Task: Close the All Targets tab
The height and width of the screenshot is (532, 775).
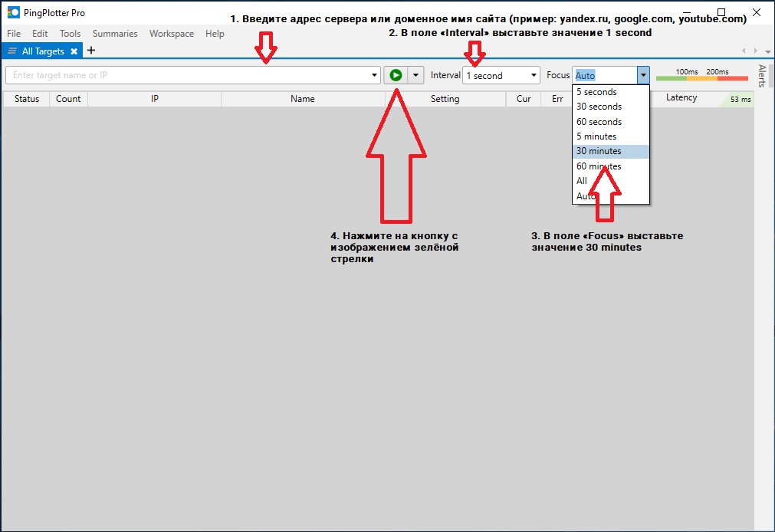Action: click(x=74, y=51)
